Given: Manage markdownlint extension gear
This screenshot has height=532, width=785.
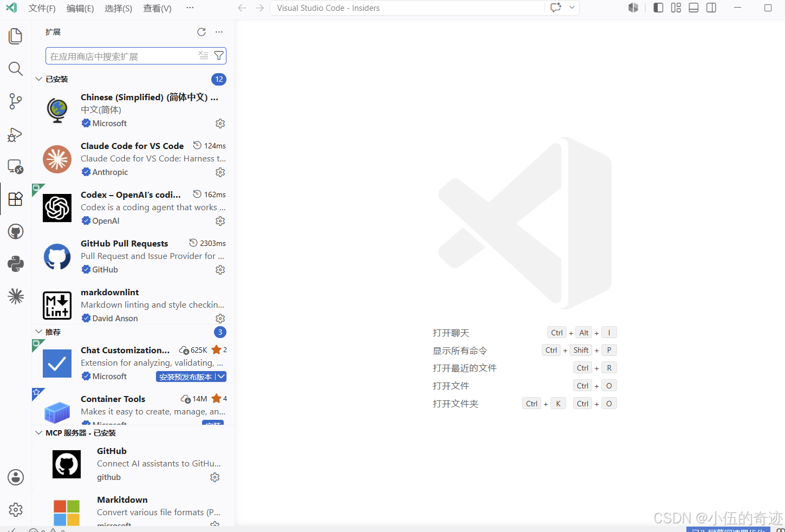Looking at the screenshot, I should click(x=220, y=319).
